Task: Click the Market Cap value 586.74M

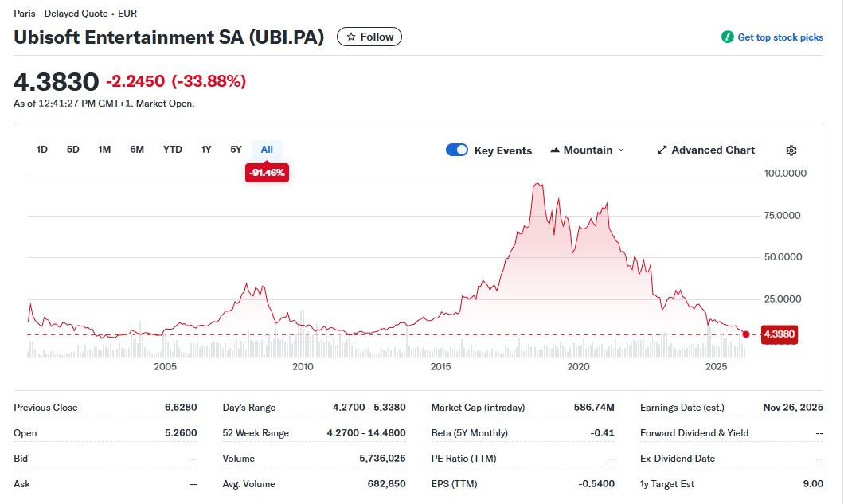Action: click(x=594, y=408)
